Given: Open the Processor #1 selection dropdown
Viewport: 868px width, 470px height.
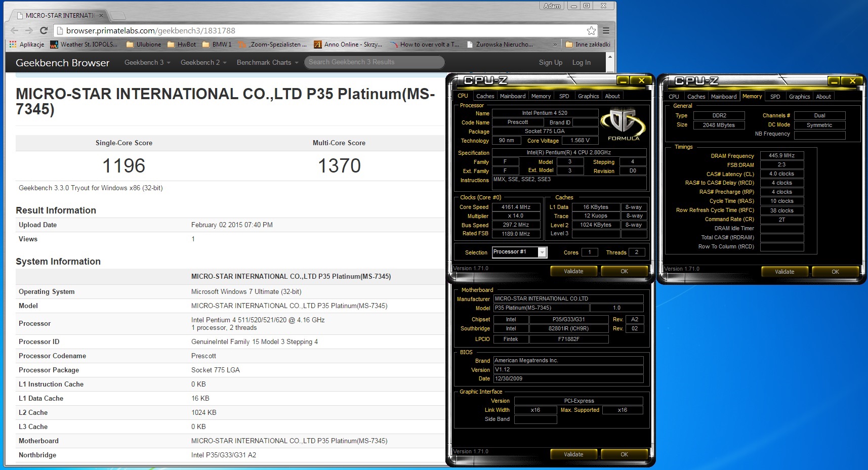Looking at the screenshot, I should pos(542,252).
